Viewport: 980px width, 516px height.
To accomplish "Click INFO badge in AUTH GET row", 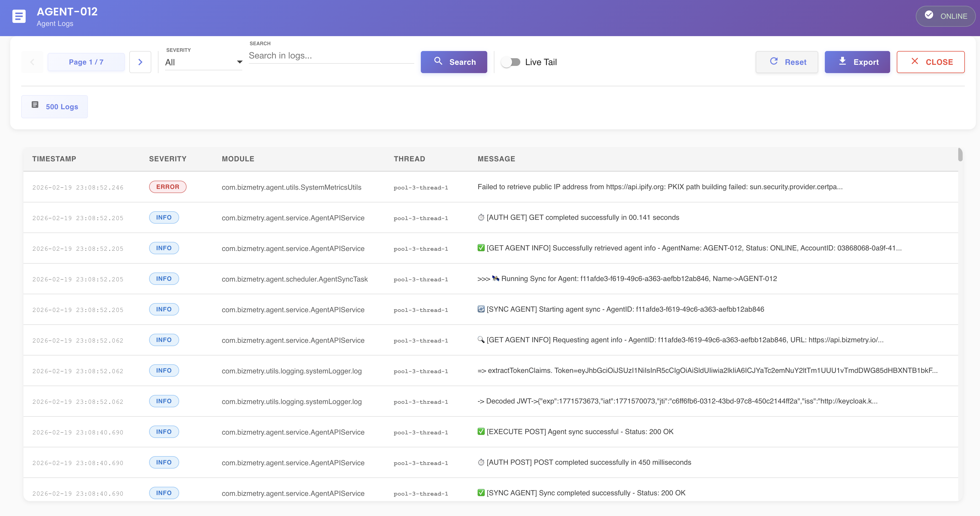I will point(164,217).
